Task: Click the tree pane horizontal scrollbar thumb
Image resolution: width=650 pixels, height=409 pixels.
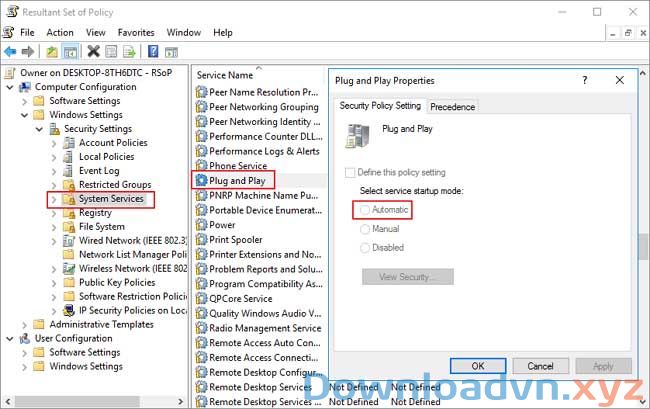Action: tap(77, 401)
